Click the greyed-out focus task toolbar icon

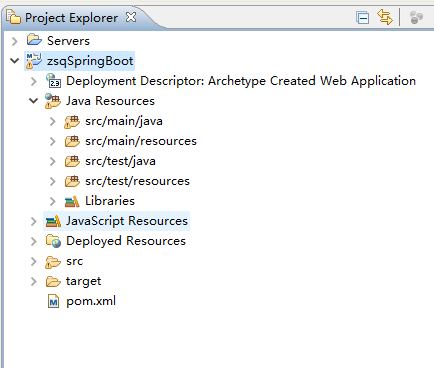(x=416, y=17)
